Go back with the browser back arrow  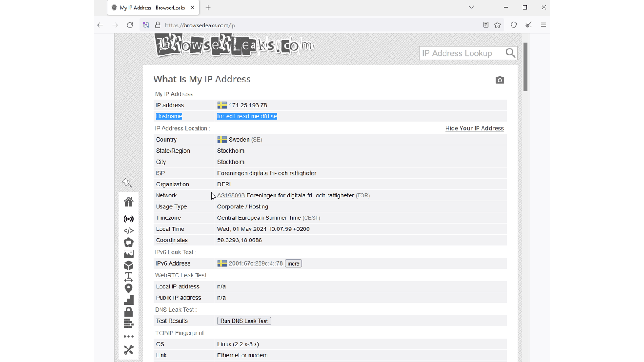(100, 25)
